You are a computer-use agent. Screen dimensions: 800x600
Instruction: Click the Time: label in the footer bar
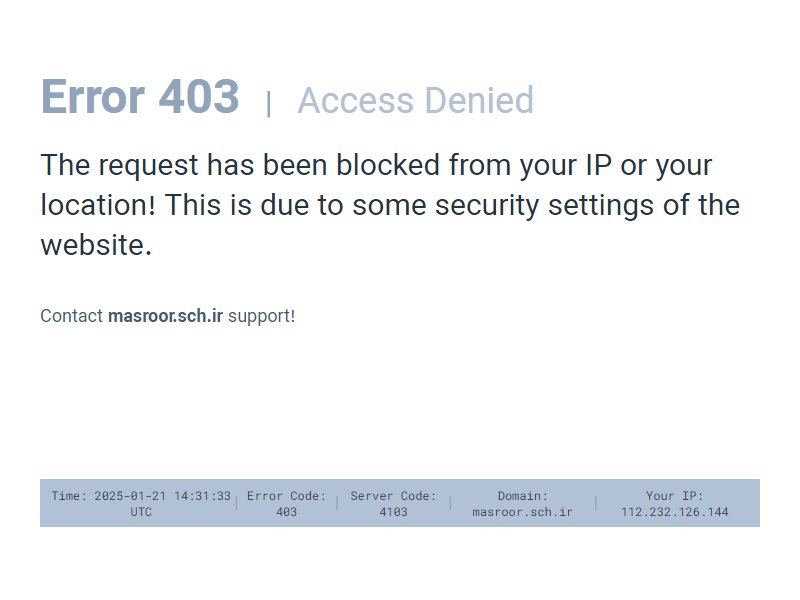coord(69,495)
